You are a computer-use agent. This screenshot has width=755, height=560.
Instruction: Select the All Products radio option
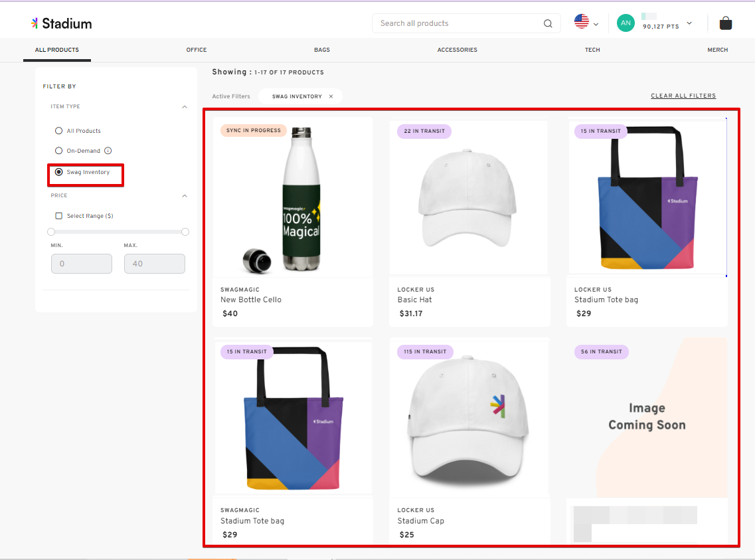59,131
